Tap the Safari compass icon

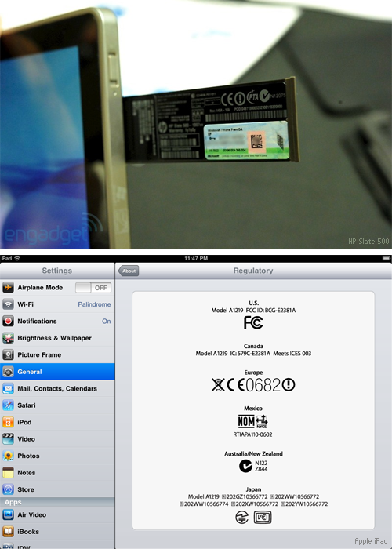[x=8, y=405]
